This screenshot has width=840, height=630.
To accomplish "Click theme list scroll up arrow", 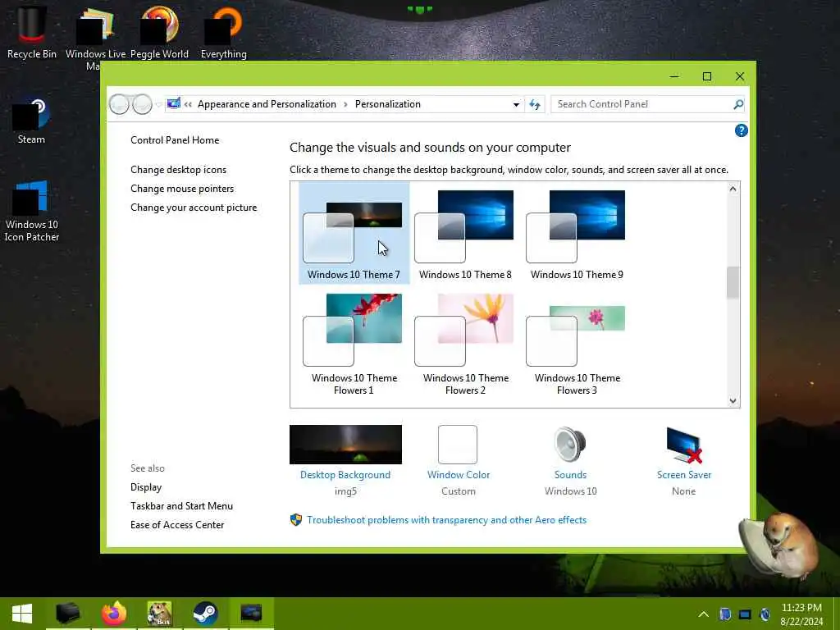I will coord(733,189).
